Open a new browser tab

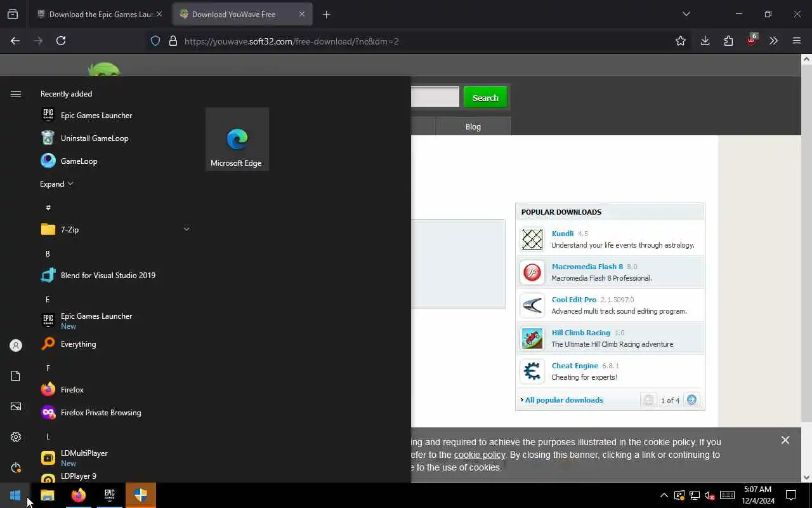326,14
